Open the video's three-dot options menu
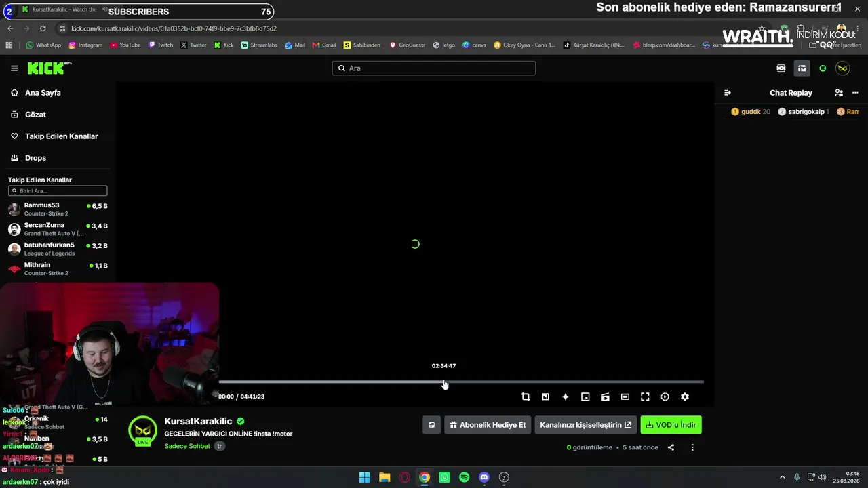The height and width of the screenshot is (488, 868). (692, 447)
